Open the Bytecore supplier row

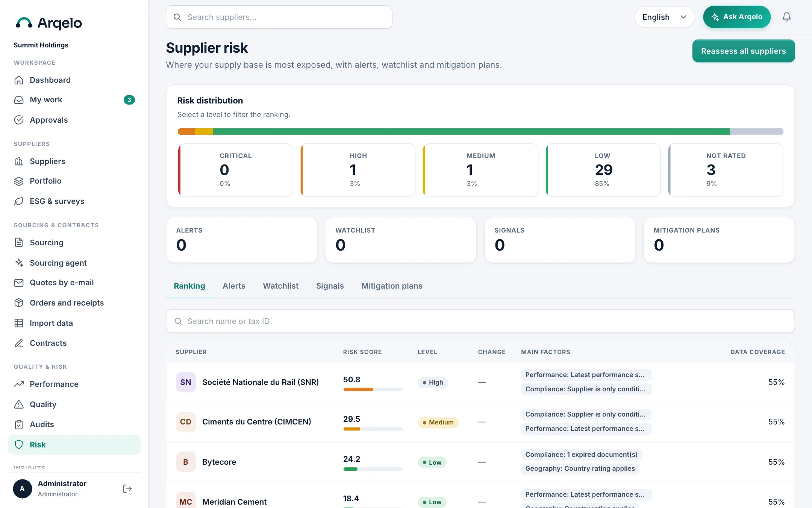coord(480,462)
